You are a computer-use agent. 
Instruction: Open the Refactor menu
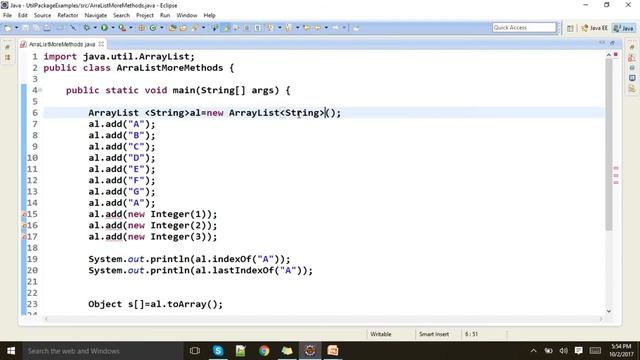(68, 15)
